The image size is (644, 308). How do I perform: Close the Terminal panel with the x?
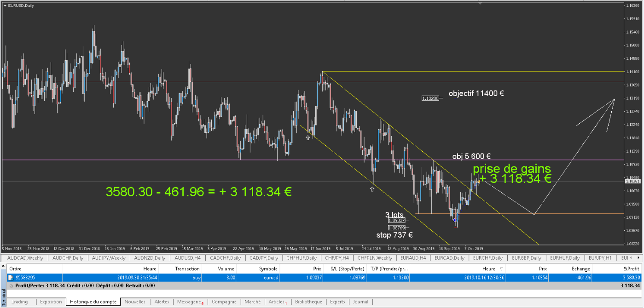3,266
